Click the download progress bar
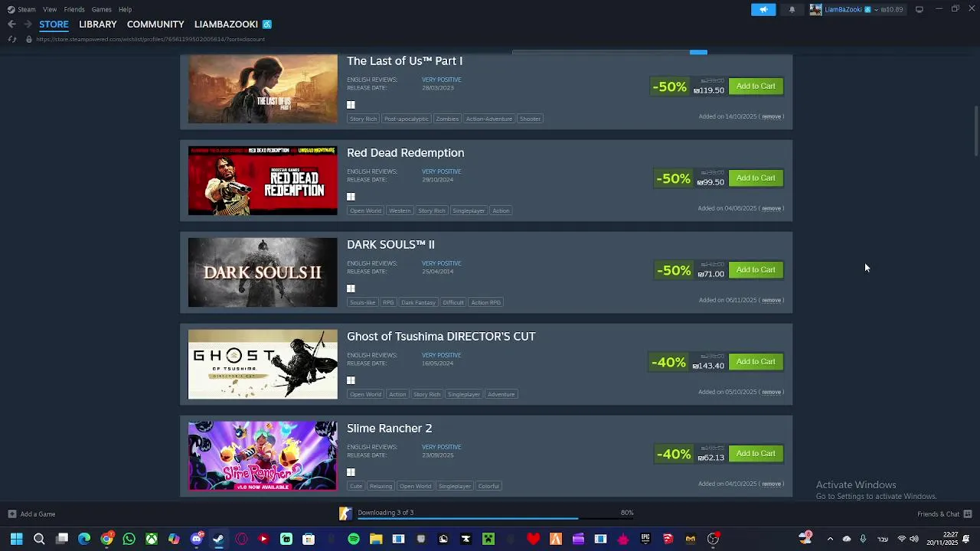Screen dimensions: 980x551 [468, 518]
